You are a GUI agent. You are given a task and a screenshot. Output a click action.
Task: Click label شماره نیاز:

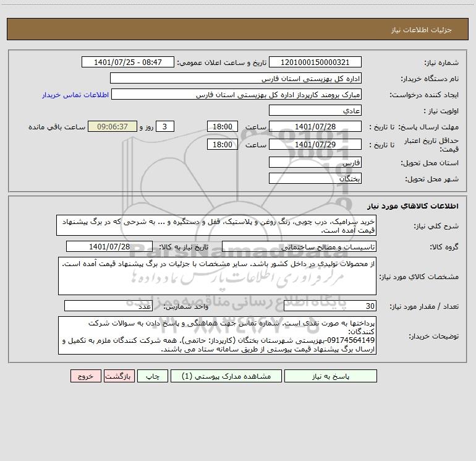(x=441, y=63)
